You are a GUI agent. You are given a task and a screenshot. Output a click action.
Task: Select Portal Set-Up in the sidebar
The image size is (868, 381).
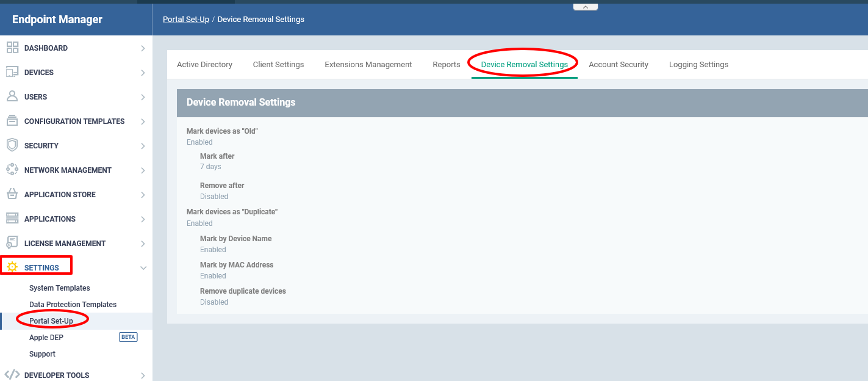point(51,321)
